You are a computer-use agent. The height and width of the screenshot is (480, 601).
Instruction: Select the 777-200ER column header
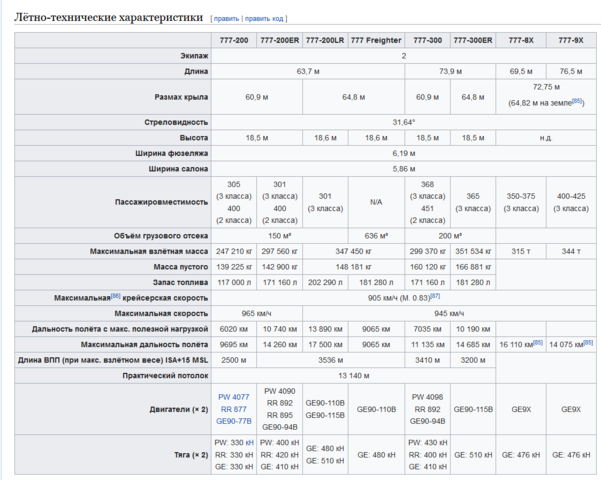pyautogui.click(x=279, y=40)
